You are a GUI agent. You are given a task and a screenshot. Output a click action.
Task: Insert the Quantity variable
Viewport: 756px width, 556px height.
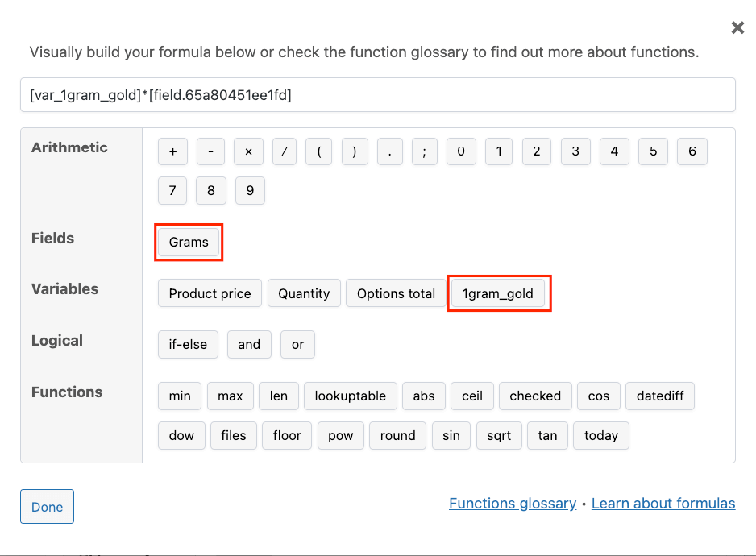pyautogui.click(x=304, y=294)
